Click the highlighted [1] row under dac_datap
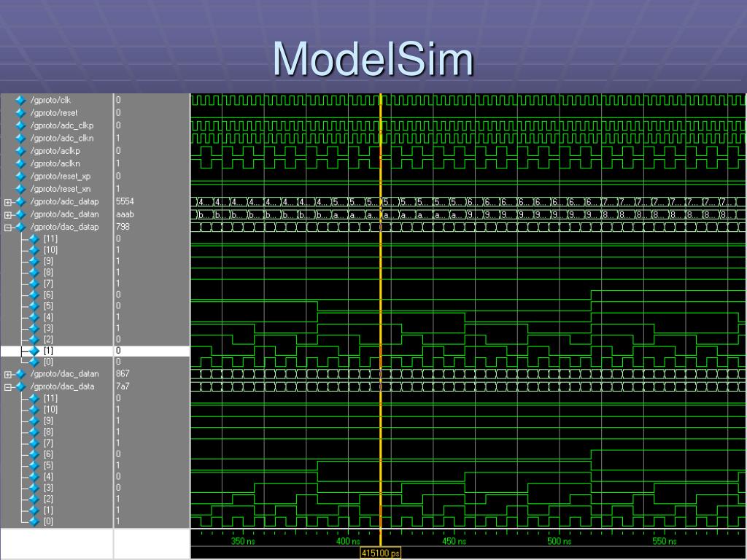This screenshot has height=560, width=747. point(95,351)
